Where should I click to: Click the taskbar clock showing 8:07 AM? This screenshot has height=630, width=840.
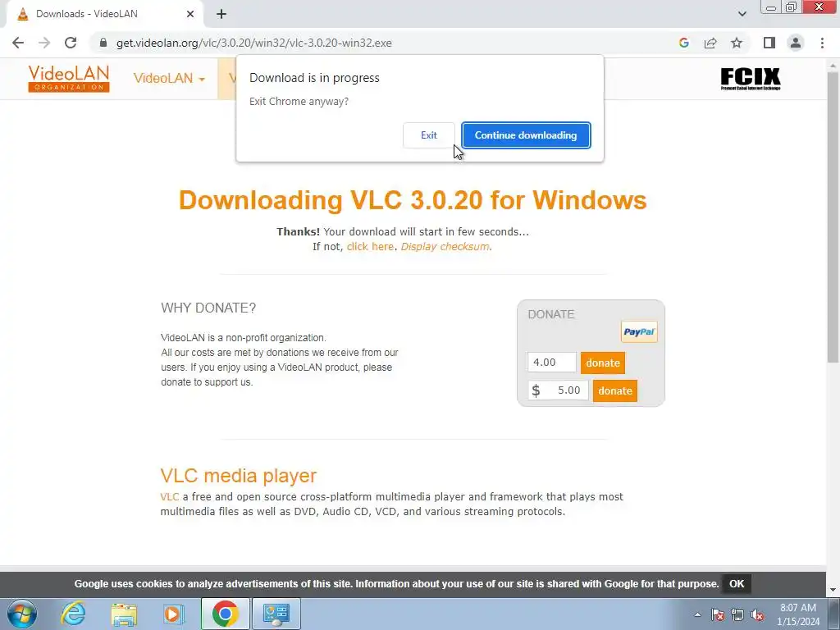click(797, 614)
